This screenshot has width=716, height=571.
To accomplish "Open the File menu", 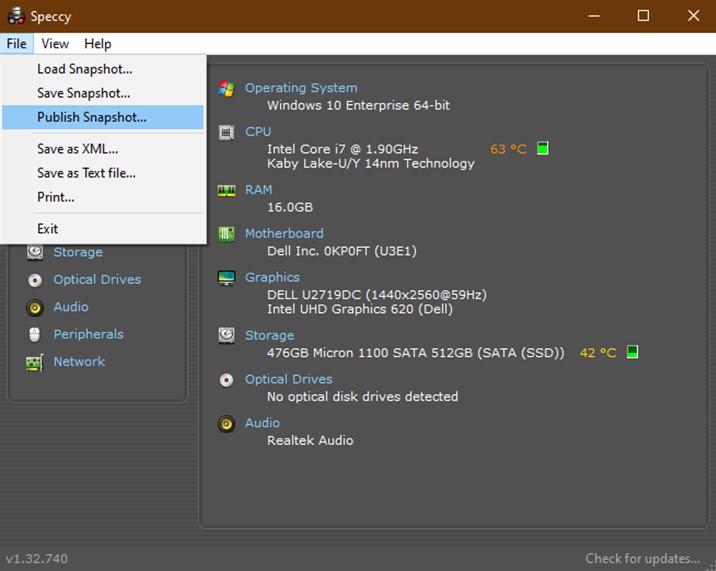I will point(16,44).
